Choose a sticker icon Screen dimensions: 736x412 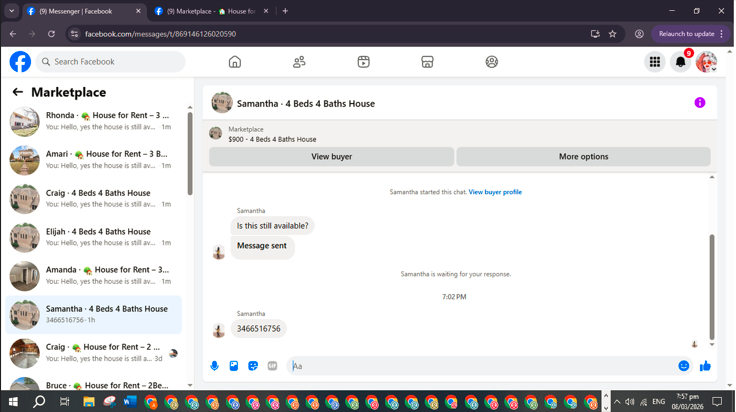(253, 366)
